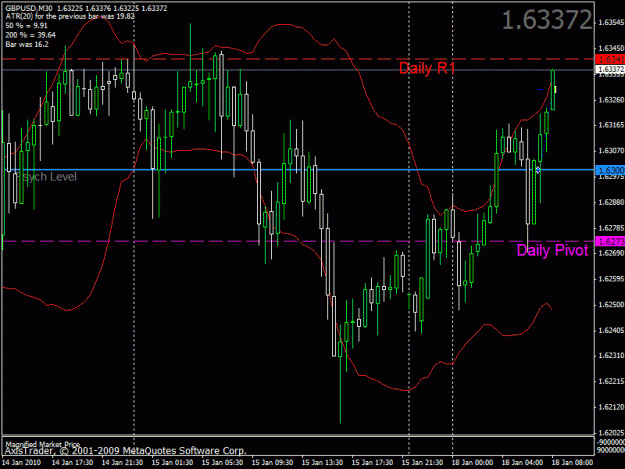
Task: Click the '15 Jan 09:30' time label
Action: (x=272, y=462)
